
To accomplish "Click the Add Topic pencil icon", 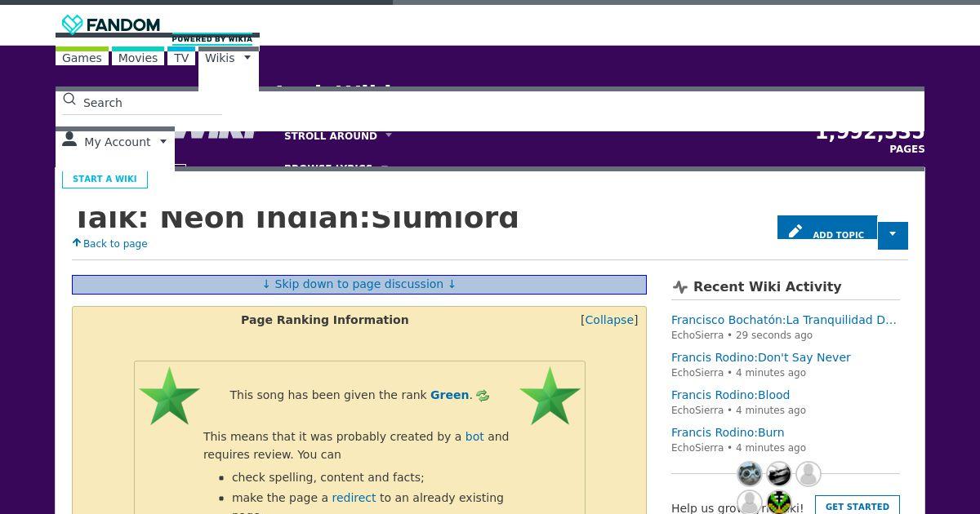I will (795, 231).
